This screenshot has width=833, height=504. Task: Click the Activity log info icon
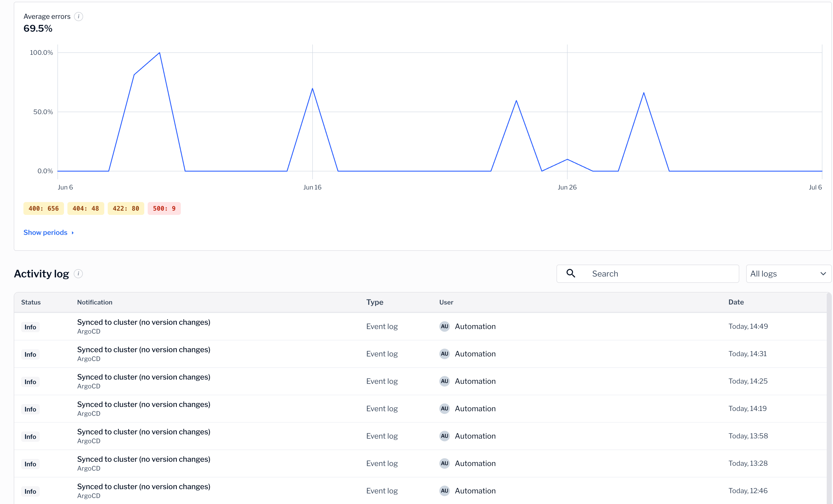point(78,274)
